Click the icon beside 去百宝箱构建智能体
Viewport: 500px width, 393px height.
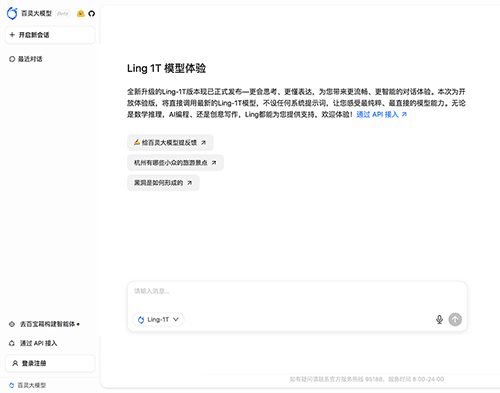coord(12,324)
